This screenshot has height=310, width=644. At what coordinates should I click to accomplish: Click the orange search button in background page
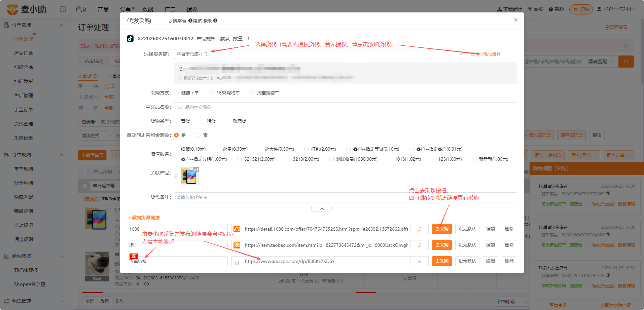(626, 62)
